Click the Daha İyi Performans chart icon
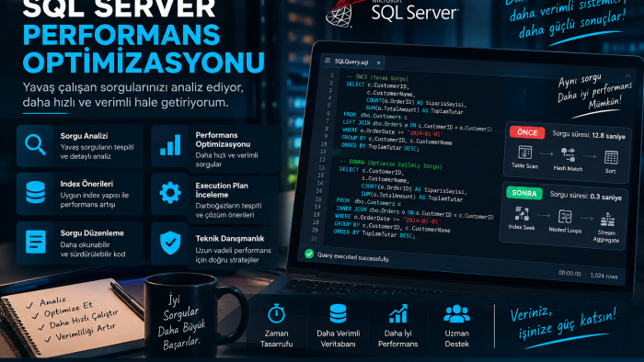Viewport: 644px width, 362px height. (x=398, y=313)
